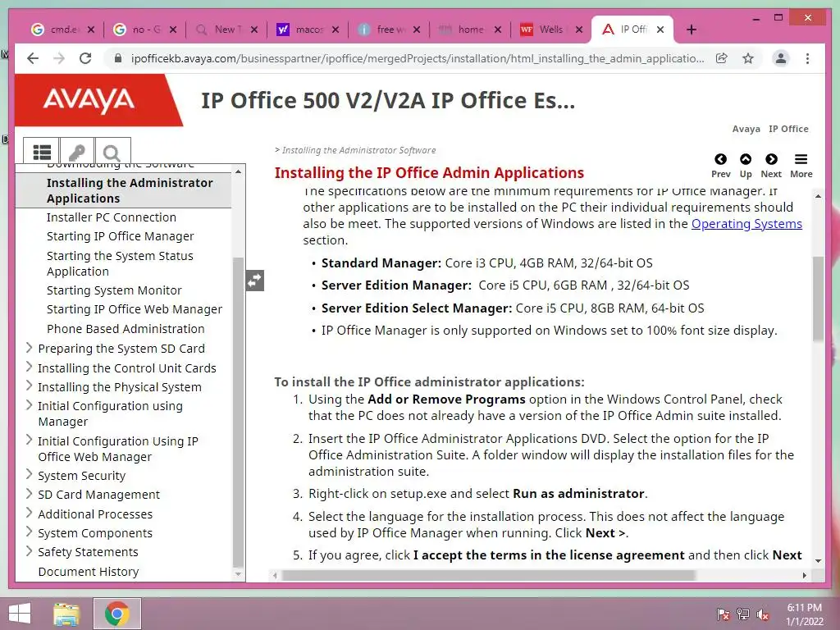Open the More hamburger menu

[x=801, y=166]
